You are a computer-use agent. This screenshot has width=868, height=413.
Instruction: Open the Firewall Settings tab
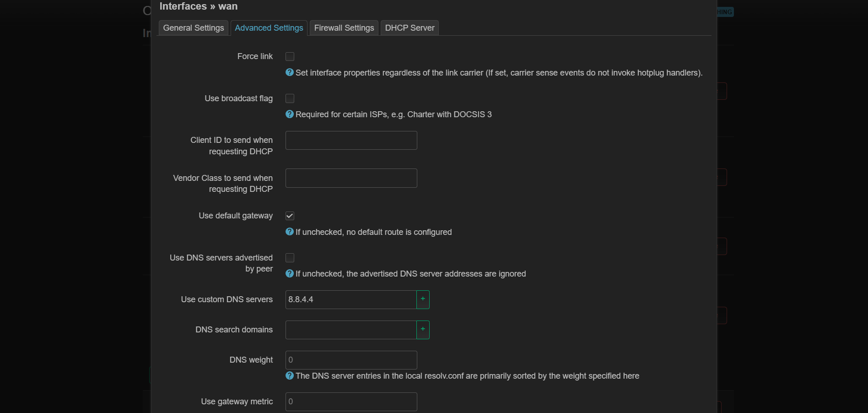tap(344, 28)
